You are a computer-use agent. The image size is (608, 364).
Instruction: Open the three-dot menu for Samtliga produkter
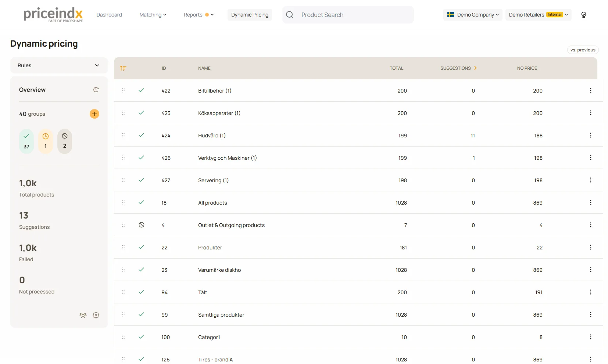tap(591, 314)
